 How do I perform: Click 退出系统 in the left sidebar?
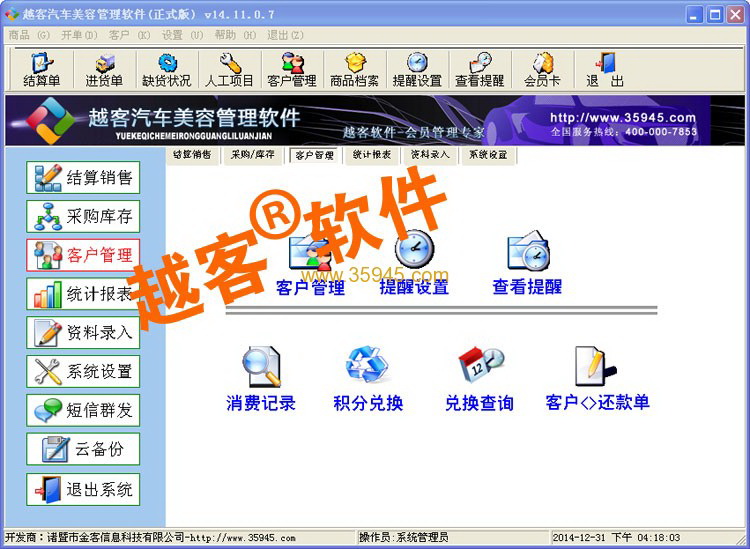(83, 489)
